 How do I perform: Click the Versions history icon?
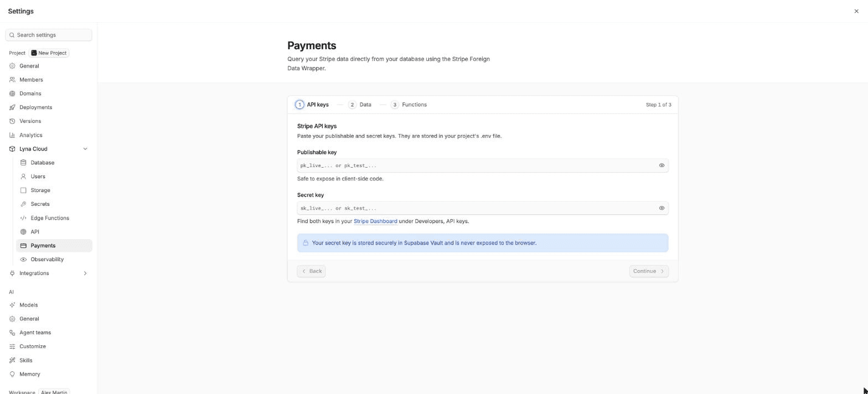(12, 121)
